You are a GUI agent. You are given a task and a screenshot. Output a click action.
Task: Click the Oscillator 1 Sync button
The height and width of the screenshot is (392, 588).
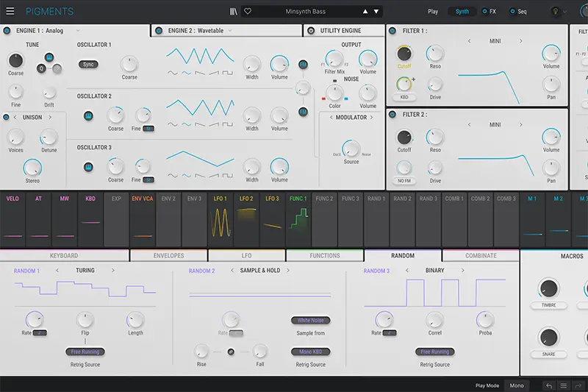(x=87, y=65)
